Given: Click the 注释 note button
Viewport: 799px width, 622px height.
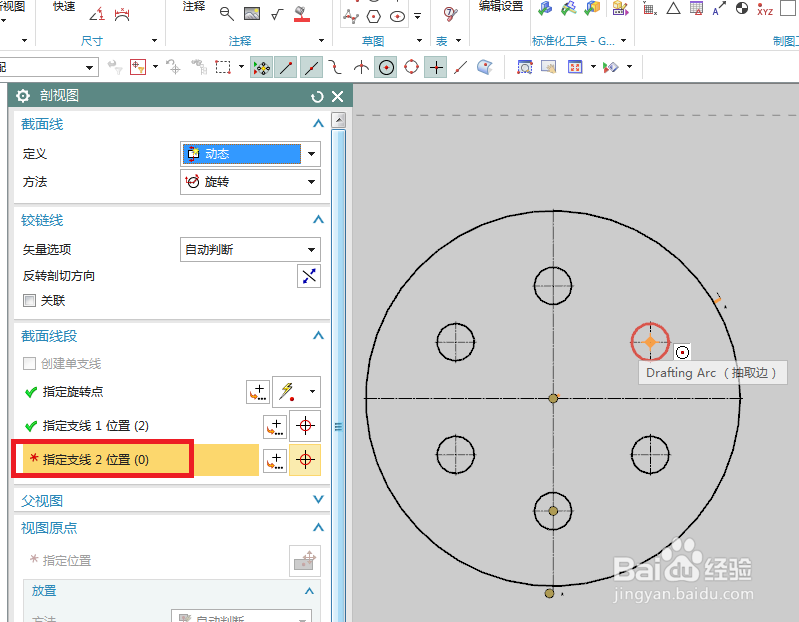Looking at the screenshot, I should tap(194, 6).
